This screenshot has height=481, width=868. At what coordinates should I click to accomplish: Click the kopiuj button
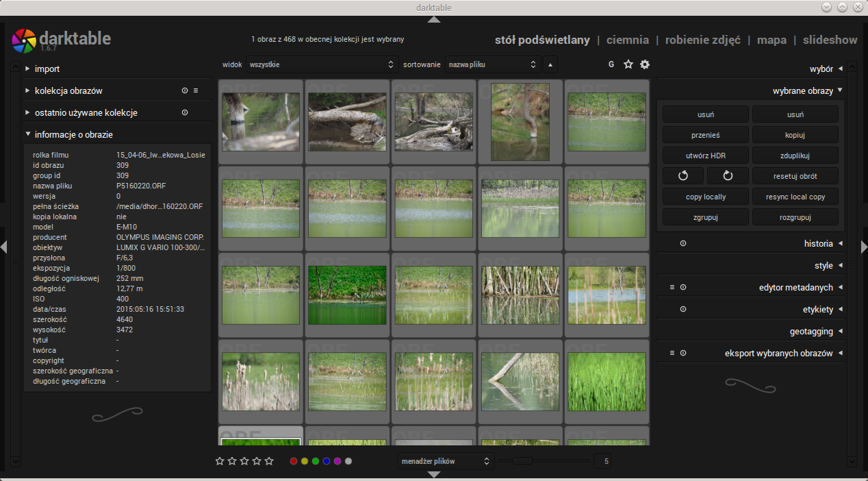coord(795,135)
